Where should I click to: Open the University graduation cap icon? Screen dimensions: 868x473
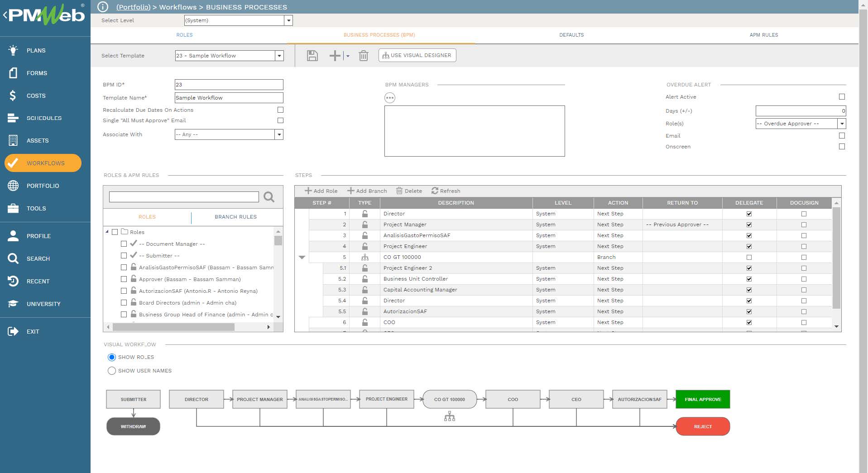[x=13, y=304]
